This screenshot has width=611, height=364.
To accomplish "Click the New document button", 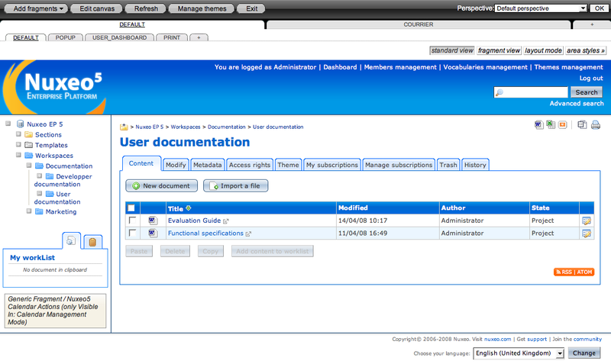I will click(x=161, y=185).
